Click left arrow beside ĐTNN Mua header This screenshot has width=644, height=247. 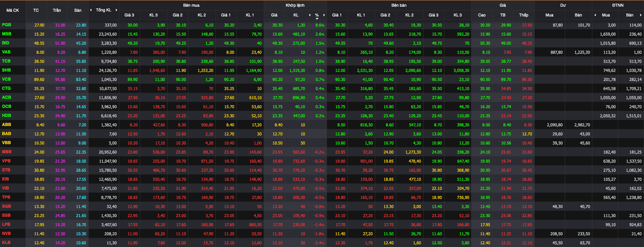(x=595, y=15)
